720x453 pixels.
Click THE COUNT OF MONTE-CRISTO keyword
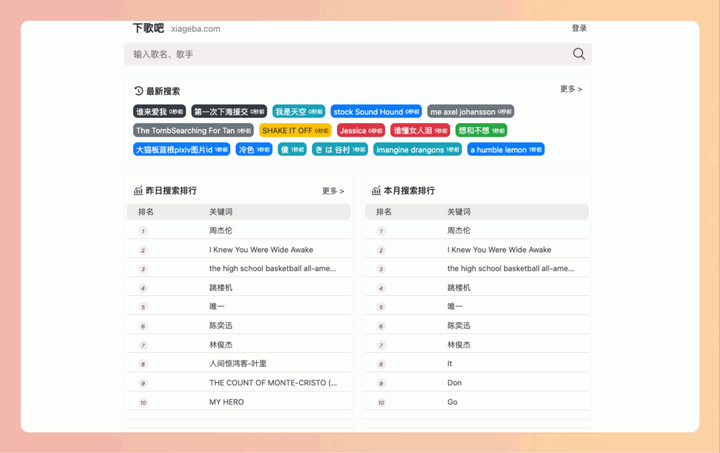273,383
